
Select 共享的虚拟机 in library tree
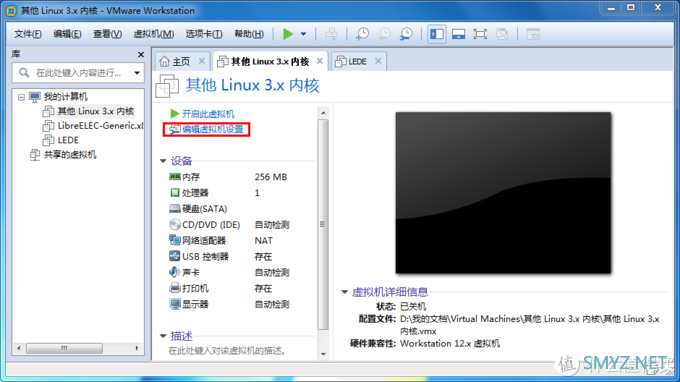pyautogui.click(x=70, y=155)
